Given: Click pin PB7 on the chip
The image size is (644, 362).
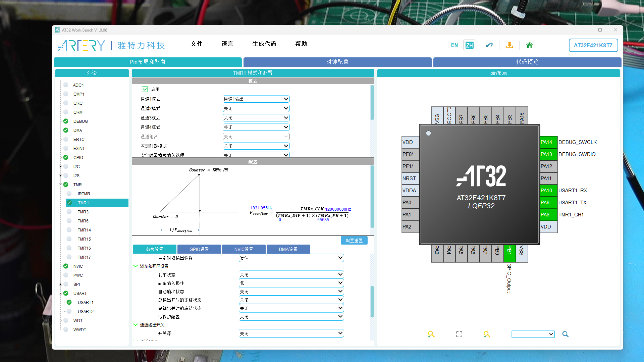Looking at the screenshot, I should coord(462,116).
